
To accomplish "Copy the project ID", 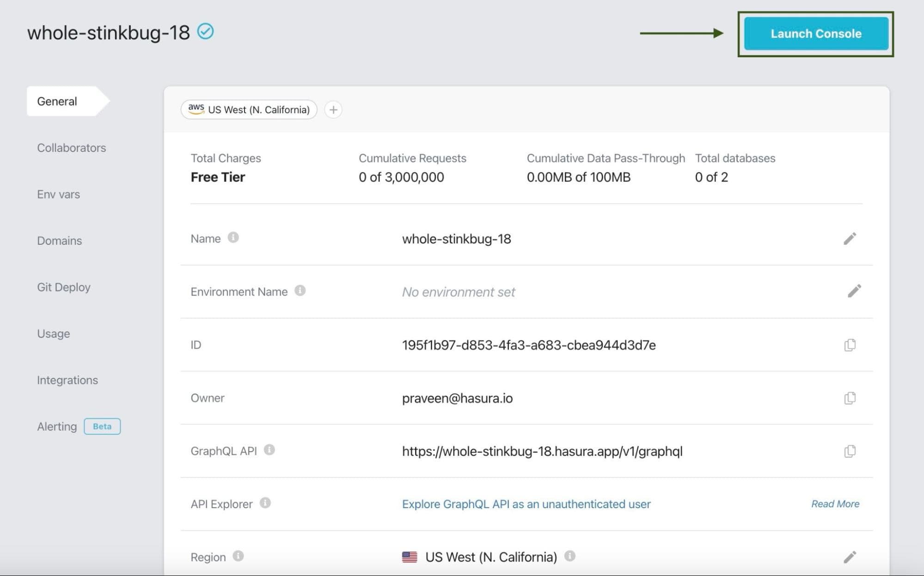I will 850,345.
